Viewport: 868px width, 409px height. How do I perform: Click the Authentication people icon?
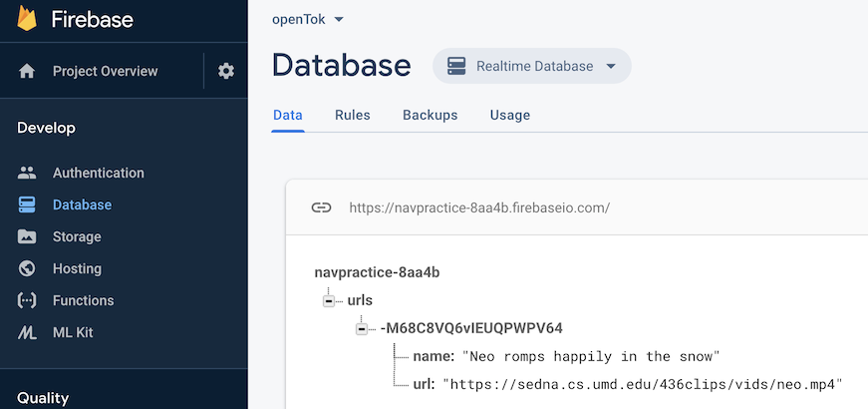(x=27, y=173)
